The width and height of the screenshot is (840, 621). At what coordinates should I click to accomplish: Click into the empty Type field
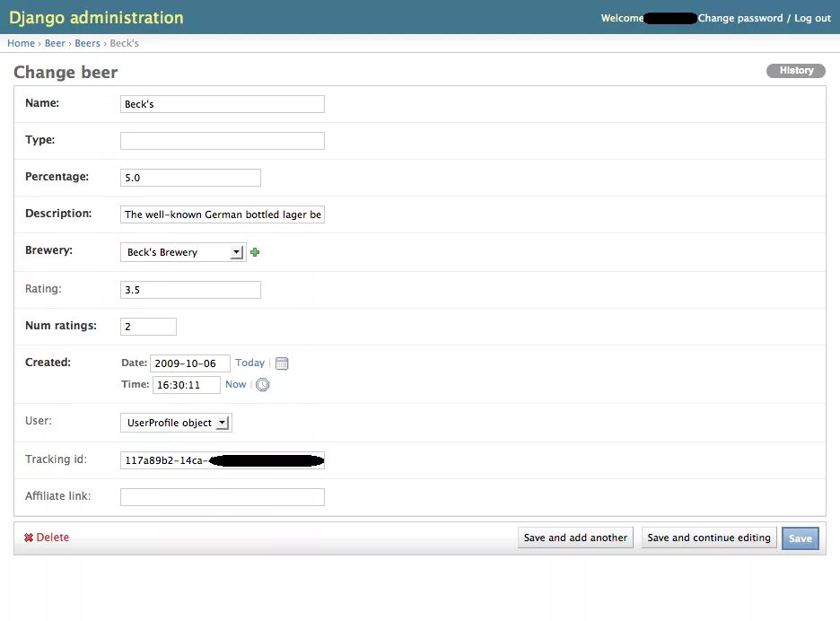pyautogui.click(x=223, y=141)
